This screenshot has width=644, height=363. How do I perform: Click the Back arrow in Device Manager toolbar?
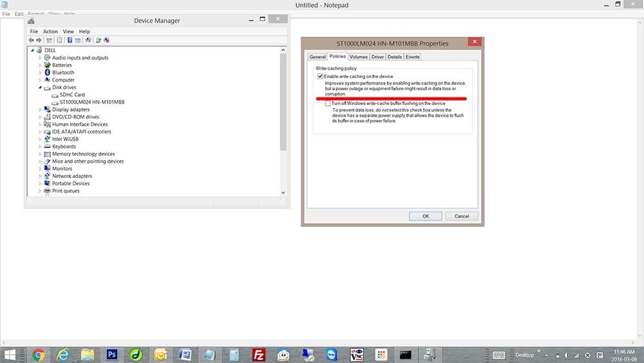31,40
